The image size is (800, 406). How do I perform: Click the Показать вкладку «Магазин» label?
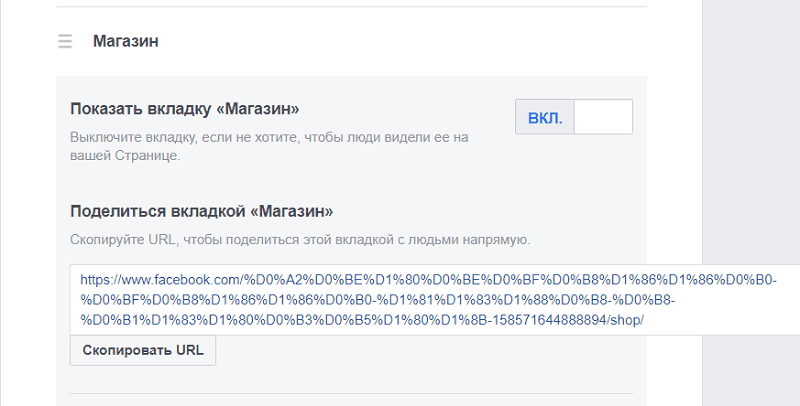pyautogui.click(x=185, y=109)
